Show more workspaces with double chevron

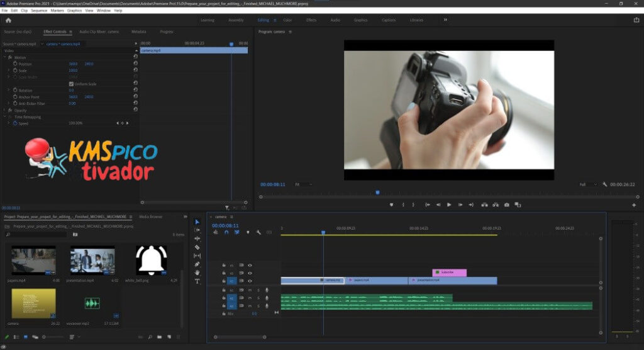coord(445,20)
